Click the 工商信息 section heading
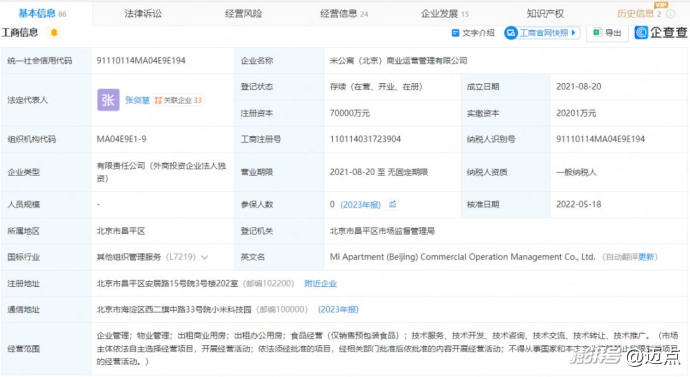Screen dimensions: 690x377 click(x=20, y=33)
